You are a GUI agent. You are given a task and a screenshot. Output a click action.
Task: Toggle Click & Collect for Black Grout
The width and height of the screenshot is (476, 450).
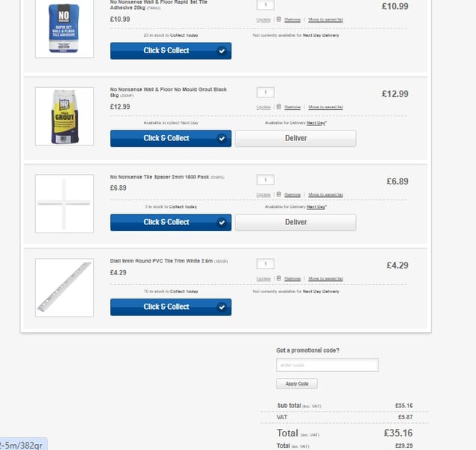tap(171, 138)
